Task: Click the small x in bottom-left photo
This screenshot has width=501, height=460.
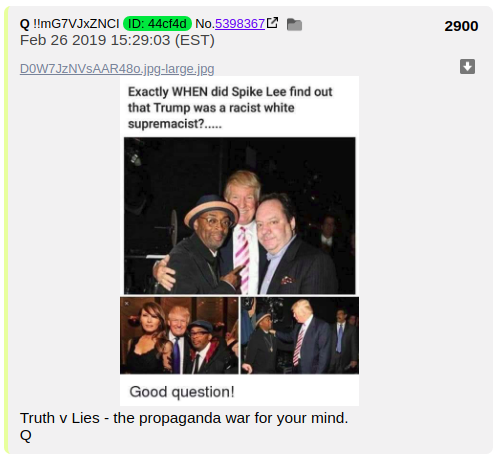Action: click(126, 303)
